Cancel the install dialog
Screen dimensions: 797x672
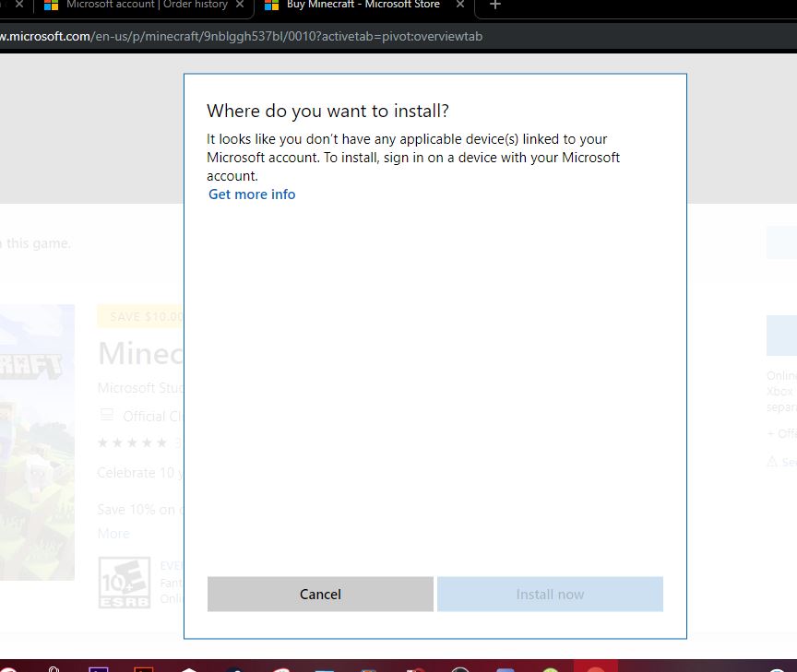click(x=320, y=595)
